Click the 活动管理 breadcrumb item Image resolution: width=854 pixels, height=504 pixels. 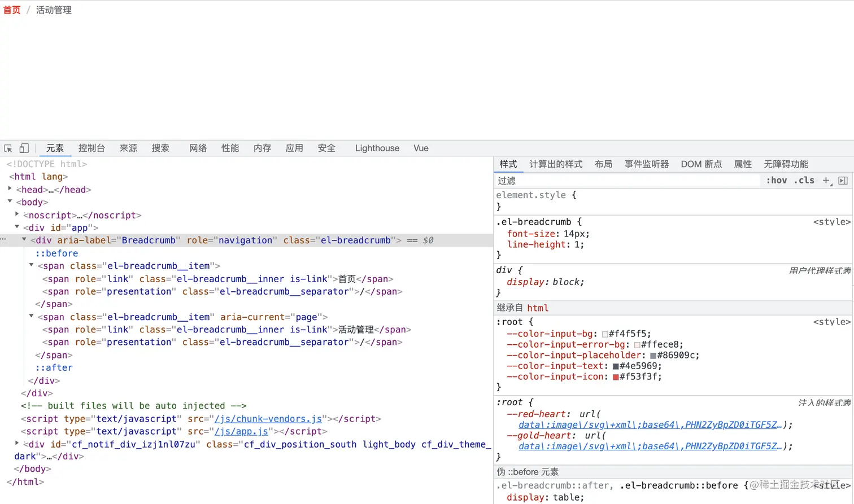coord(54,10)
